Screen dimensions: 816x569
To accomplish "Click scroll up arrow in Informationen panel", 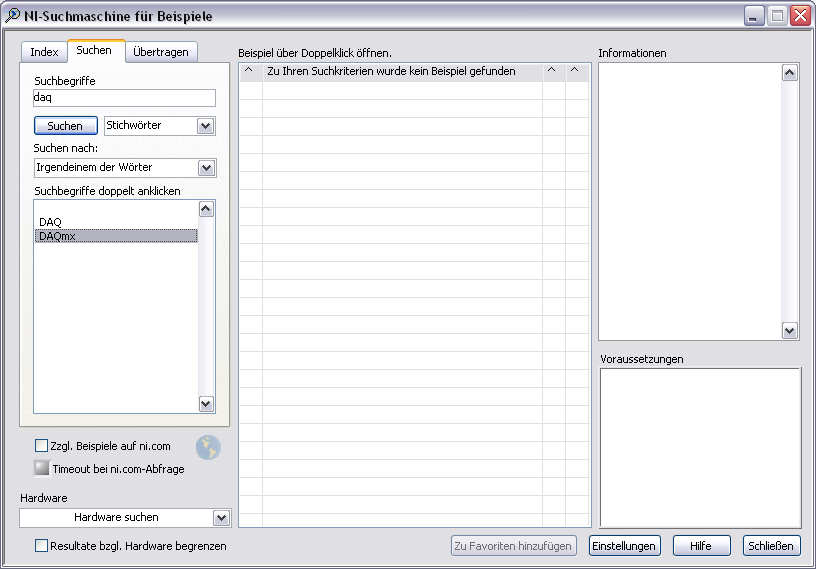I will [x=789, y=73].
